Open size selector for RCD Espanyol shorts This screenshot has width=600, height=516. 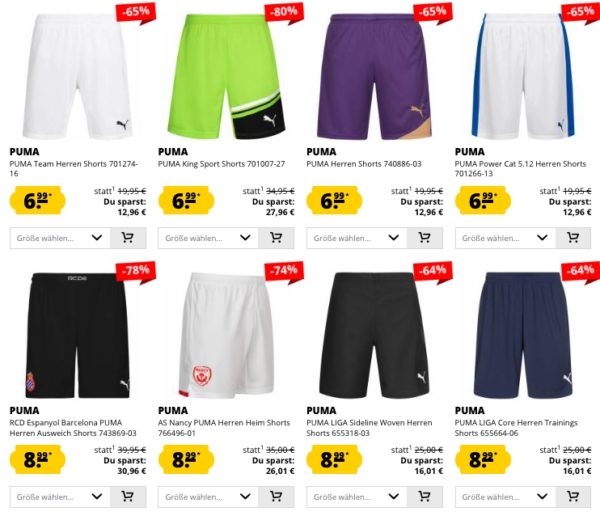pos(60,497)
